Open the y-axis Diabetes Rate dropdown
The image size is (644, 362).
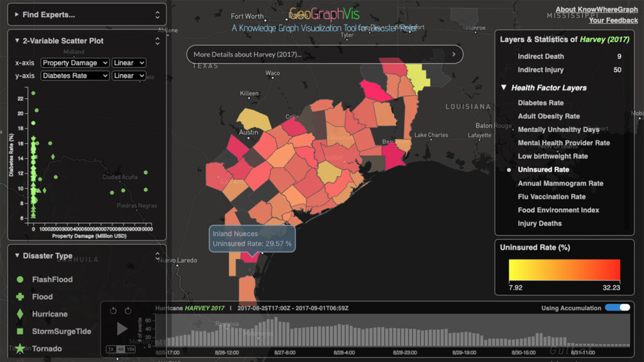[x=75, y=75]
